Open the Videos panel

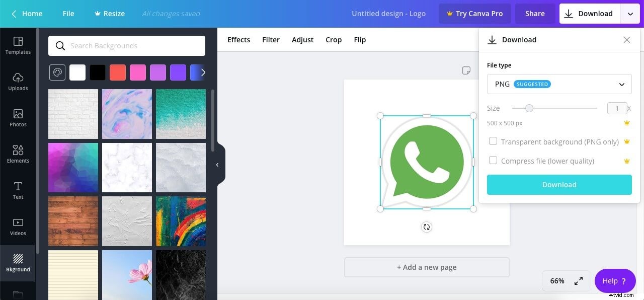(18, 226)
